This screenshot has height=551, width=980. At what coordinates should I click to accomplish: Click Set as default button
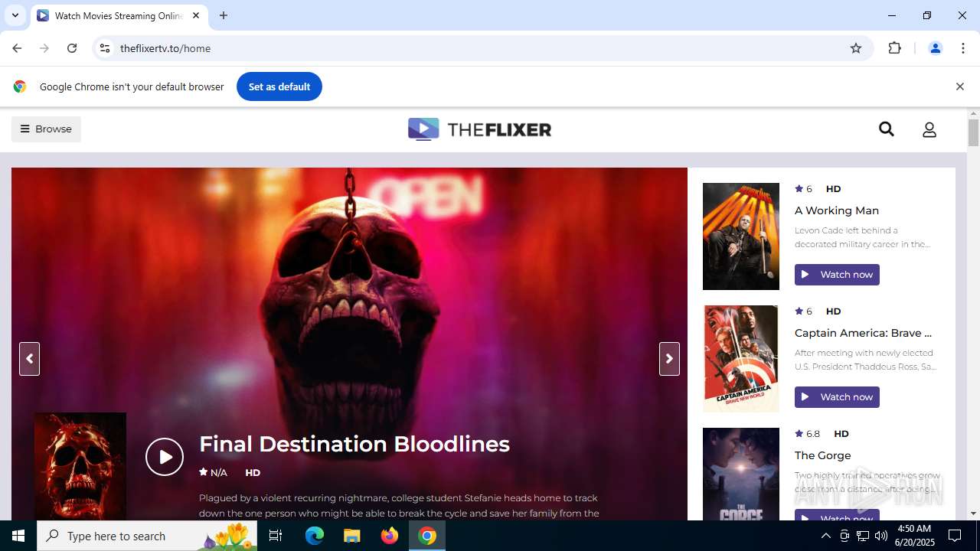(x=279, y=86)
